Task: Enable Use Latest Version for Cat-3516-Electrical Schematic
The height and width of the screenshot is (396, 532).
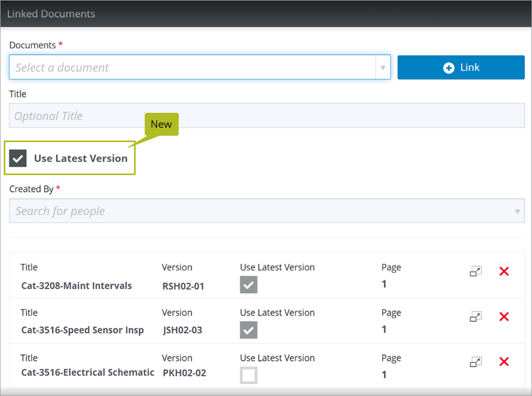Action: click(248, 375)
